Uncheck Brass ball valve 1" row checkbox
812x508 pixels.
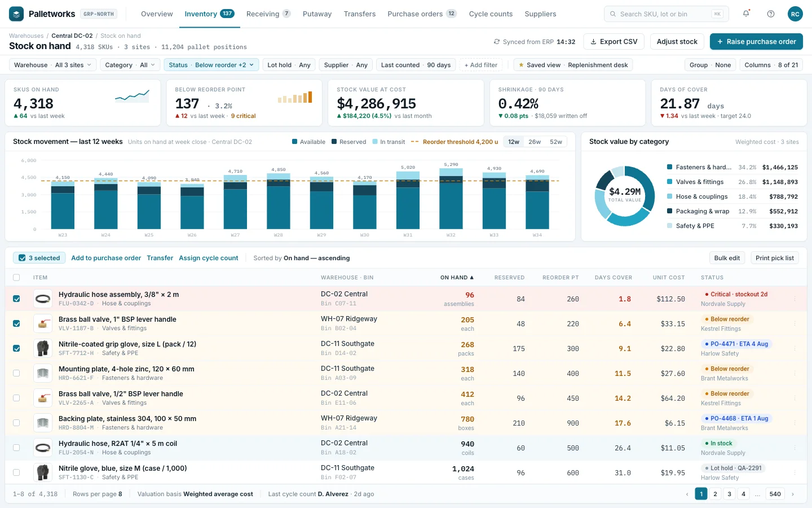click(x=16, y=324)
